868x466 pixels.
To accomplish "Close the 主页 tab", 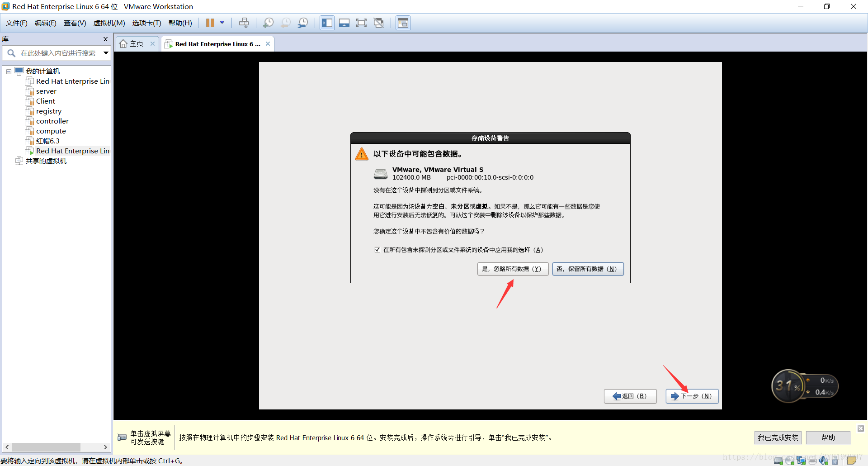I will coord(153,44).
